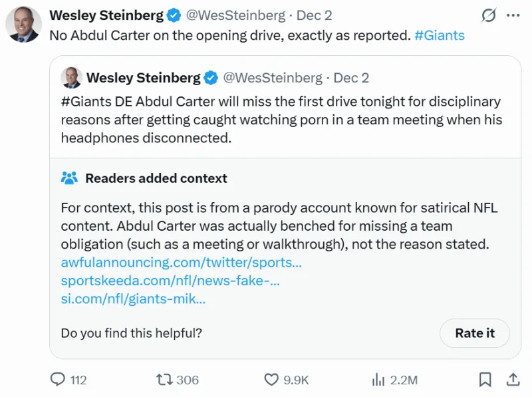Click the repost icon

pos(164,380)
